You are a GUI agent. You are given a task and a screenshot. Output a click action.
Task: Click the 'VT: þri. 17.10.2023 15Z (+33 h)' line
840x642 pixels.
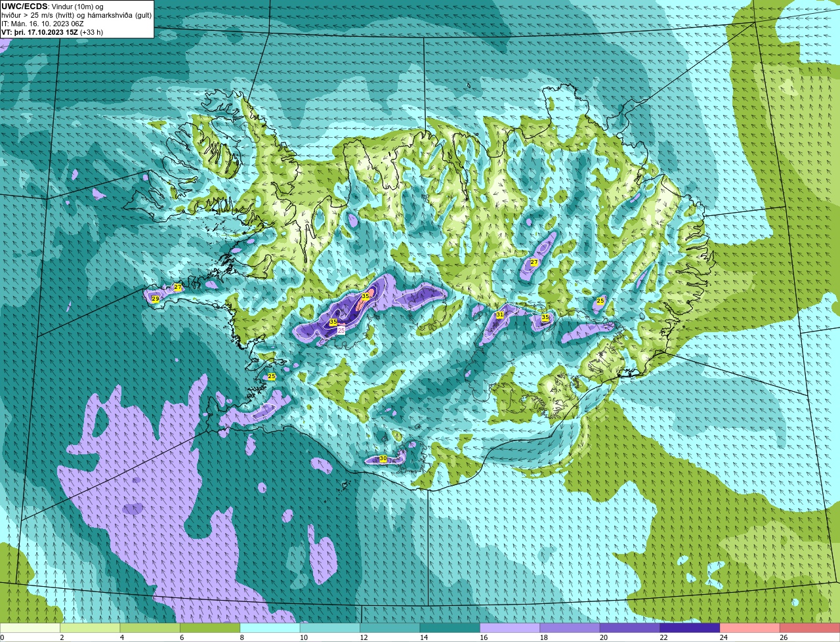point(52,32)
